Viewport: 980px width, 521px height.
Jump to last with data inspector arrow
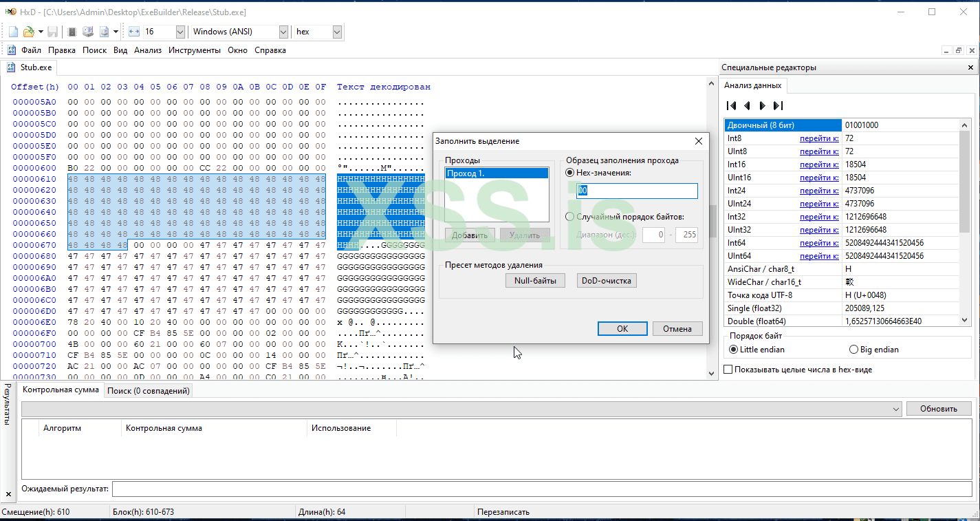[778, 105]
